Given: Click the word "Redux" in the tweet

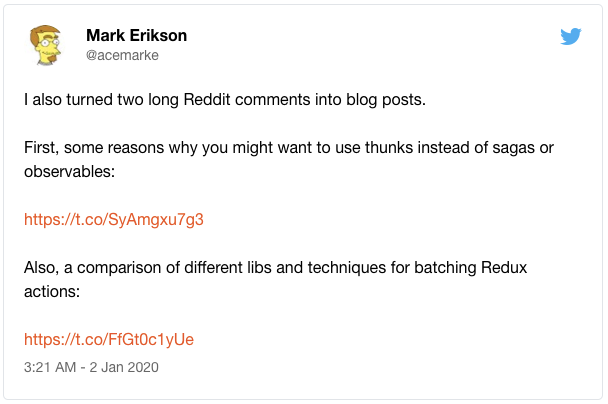Looking at the screenshot, I should coord(504,268).
